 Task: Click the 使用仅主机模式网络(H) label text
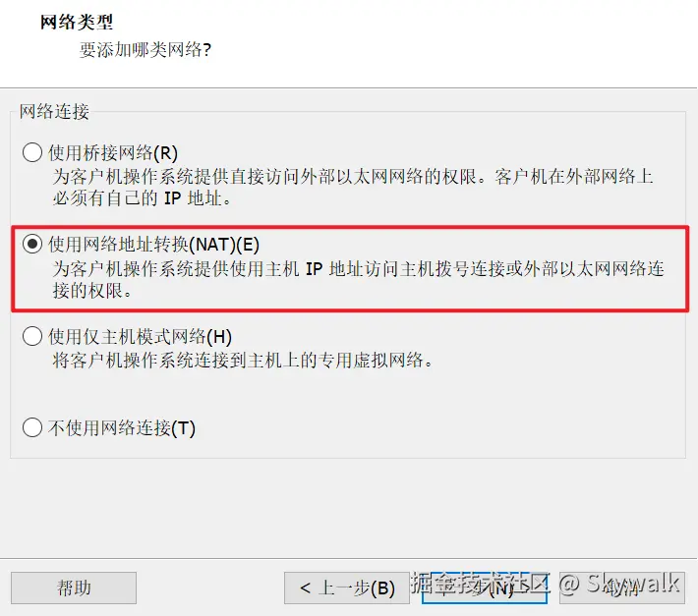click(x=140, y=337)
